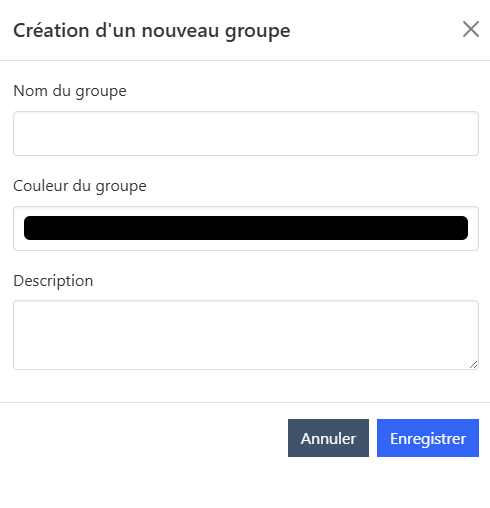Cancel with the Annuler button
The image size is (490, 508).
point(328,438)
